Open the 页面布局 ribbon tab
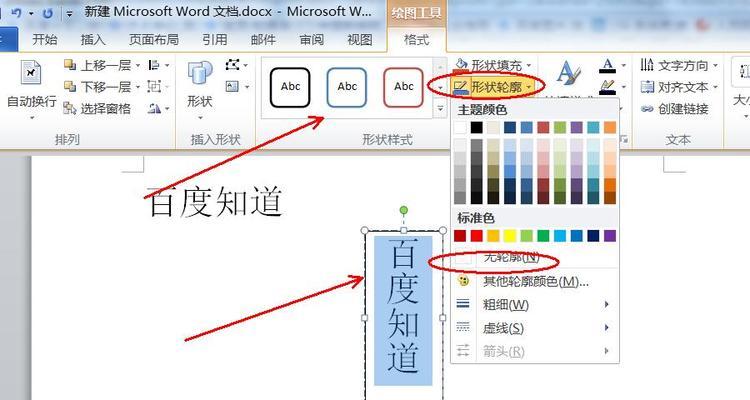 (x=154, y=40)
